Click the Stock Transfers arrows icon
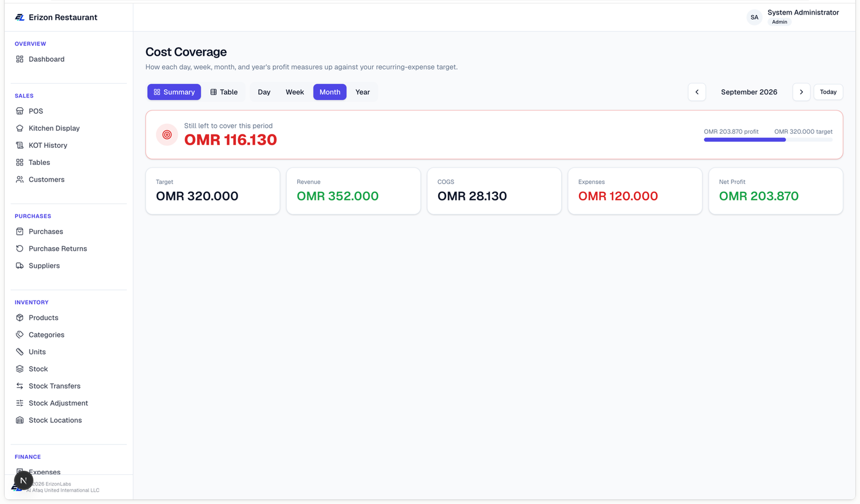 20,386
